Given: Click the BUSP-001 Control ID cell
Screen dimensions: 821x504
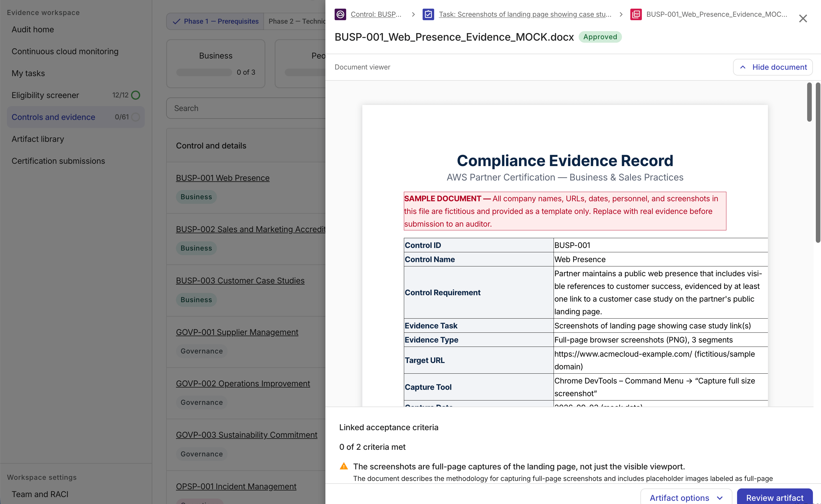Looking at the screenshot, I should 660,245.
